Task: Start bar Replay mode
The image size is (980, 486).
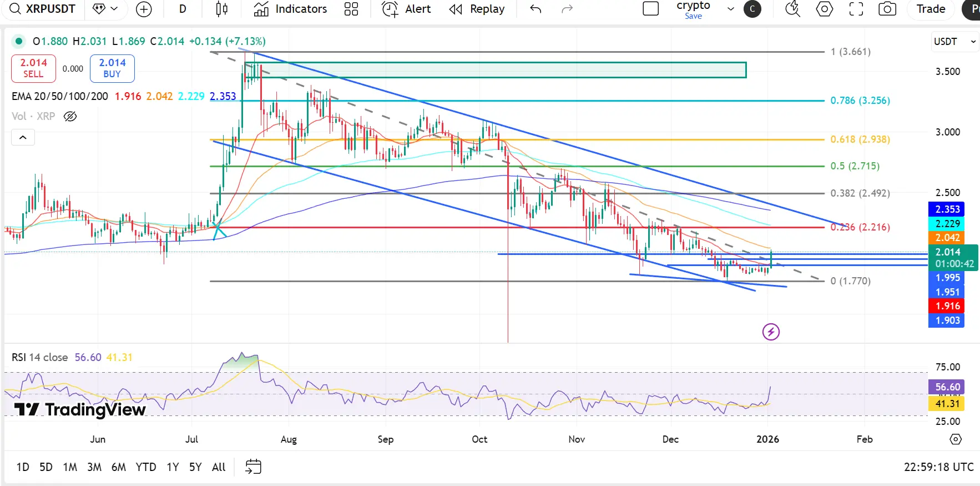Action: tap(477, 9)
